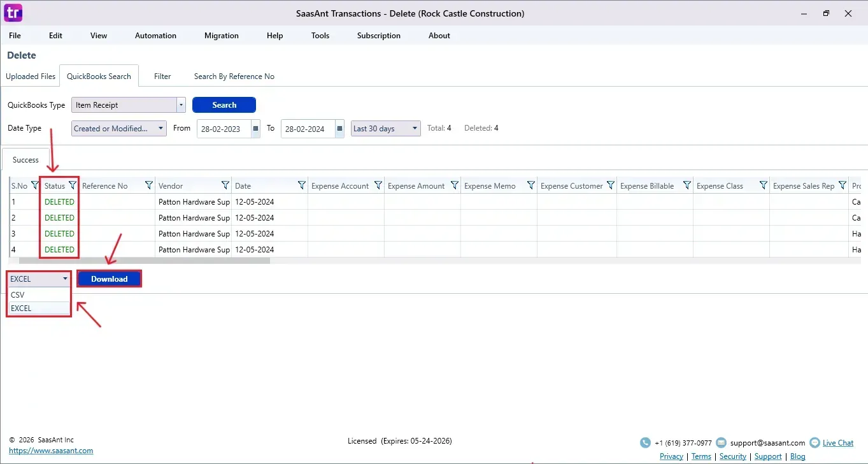The image size is (868, 464).
Task: Click the email icon beside support address
Action: coord(721,443)
